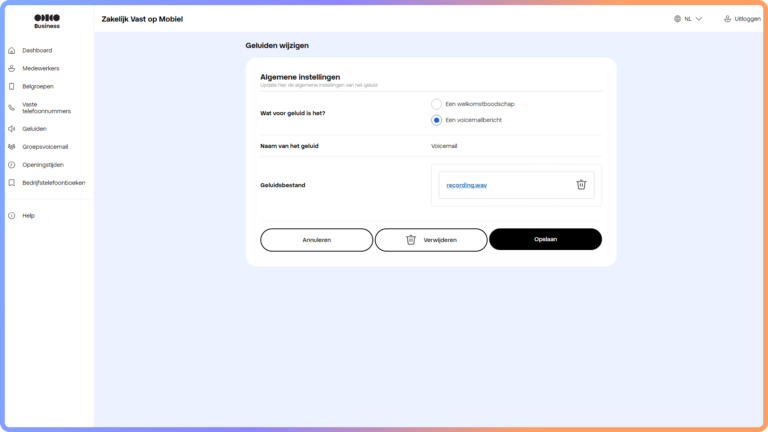Open the recording.wav file link
Image resolution: width=768 pixels, height=432 pixels.
[x=466, y=185]
